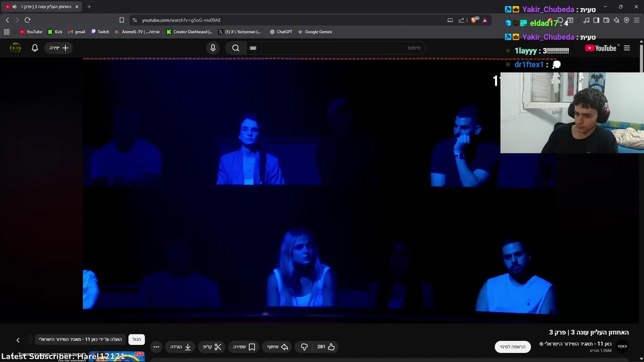This screenshot has height=362, width=644.
Task: Click the browser Back arrow
Action: [7, 20]
